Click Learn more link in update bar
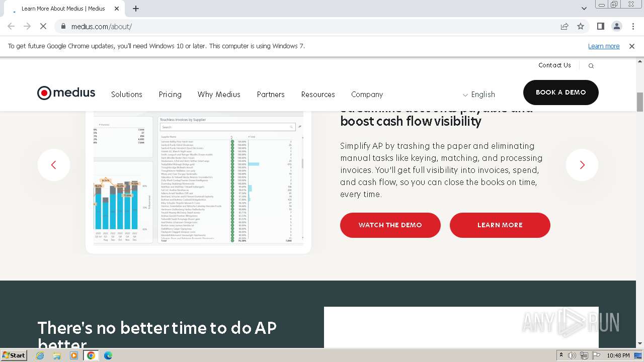This screenshot has height=362, width=644. click(604, 46)
